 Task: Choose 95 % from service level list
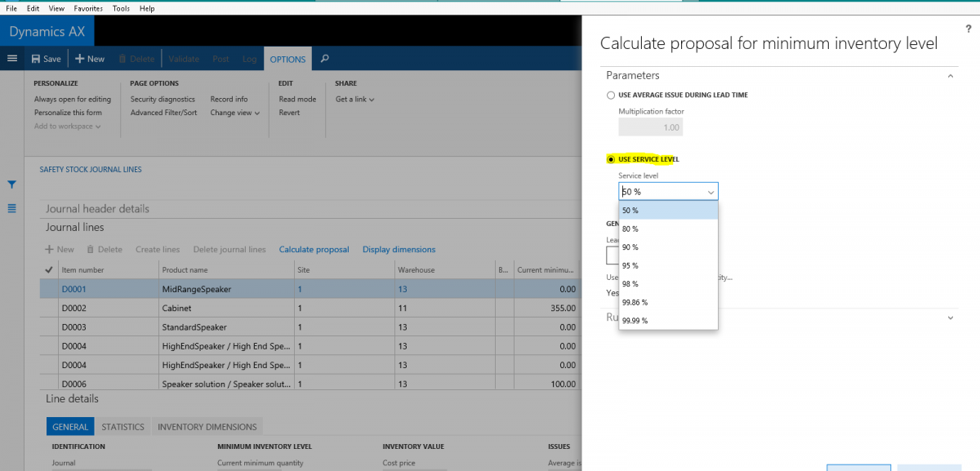click(x=668, y=265)
